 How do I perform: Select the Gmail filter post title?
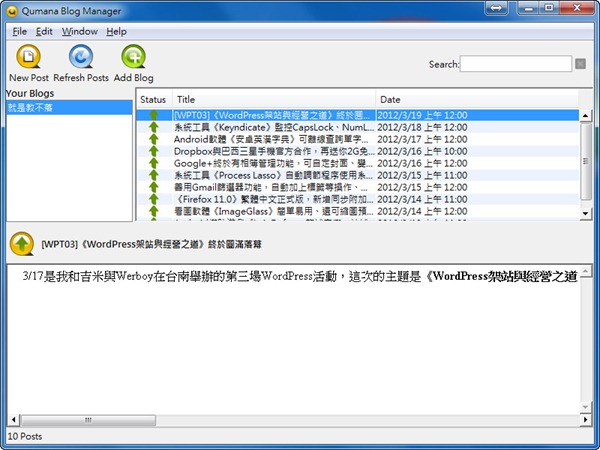[271, 187]
